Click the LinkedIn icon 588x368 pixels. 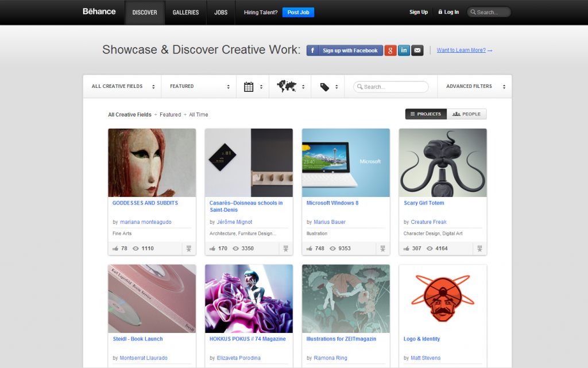(404, 50)
